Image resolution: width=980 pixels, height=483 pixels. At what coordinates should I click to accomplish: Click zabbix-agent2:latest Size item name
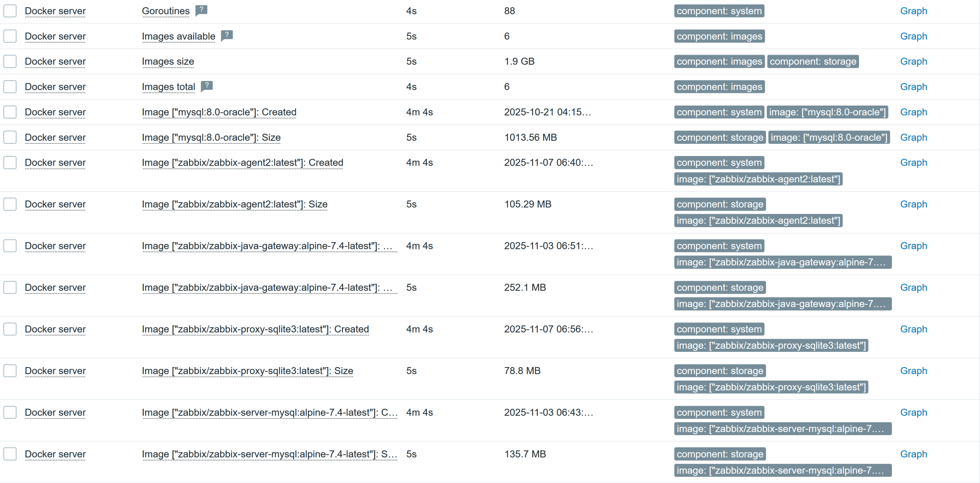(234, 204)
